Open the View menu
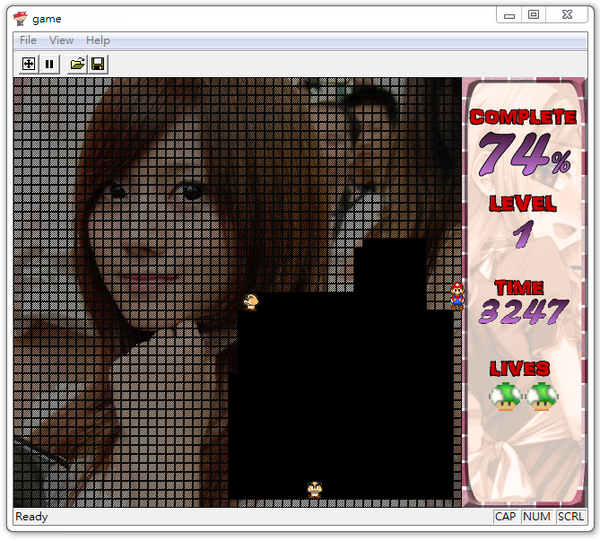 pos(61,40)
